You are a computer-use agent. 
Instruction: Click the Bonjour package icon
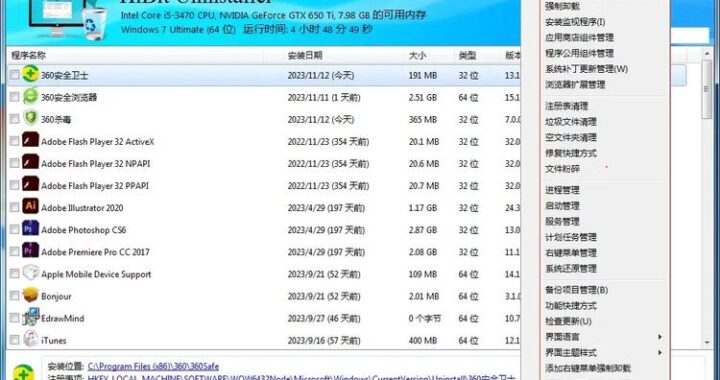tap(30, 295)
